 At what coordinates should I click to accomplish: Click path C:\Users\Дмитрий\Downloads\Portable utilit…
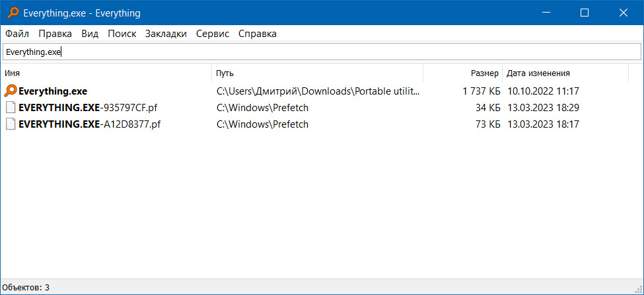318,91
